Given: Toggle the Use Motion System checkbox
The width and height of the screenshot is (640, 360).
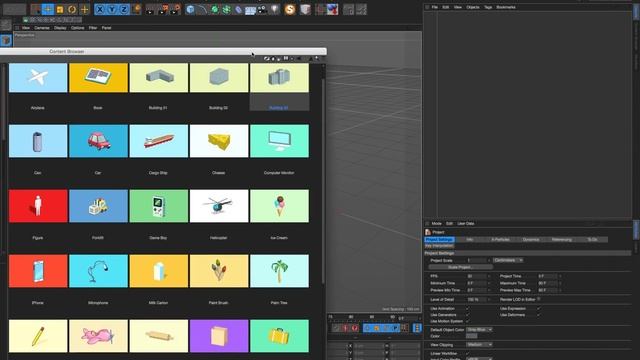Looking at the screenshot, I should tap(468, 321).
